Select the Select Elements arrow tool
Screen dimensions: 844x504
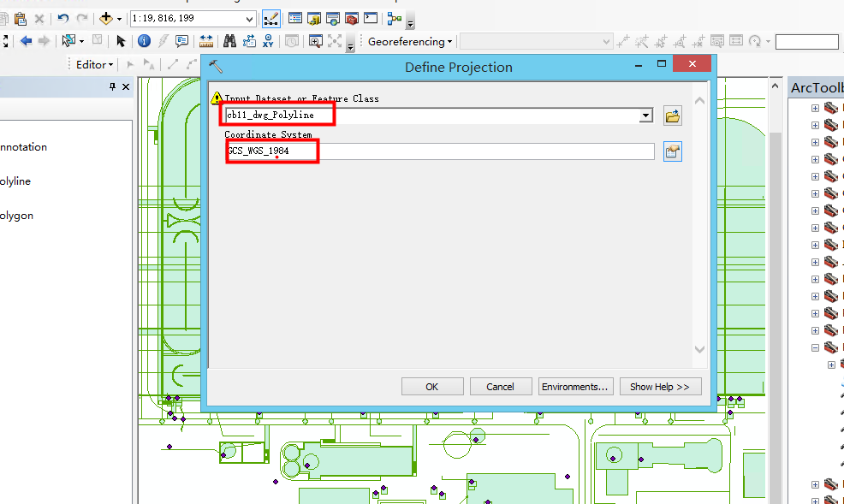point(121,41)
